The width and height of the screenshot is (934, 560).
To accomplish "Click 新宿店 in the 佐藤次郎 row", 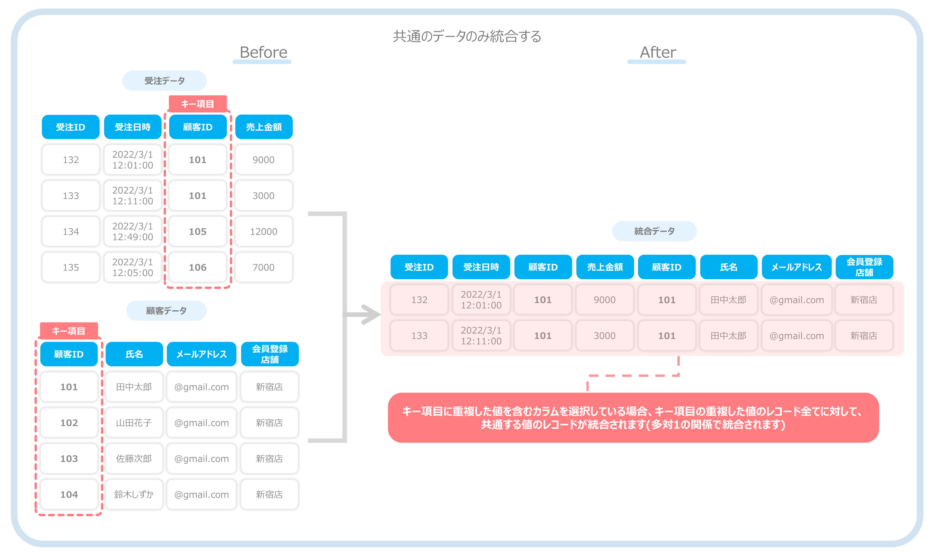I will pos(270,459).
